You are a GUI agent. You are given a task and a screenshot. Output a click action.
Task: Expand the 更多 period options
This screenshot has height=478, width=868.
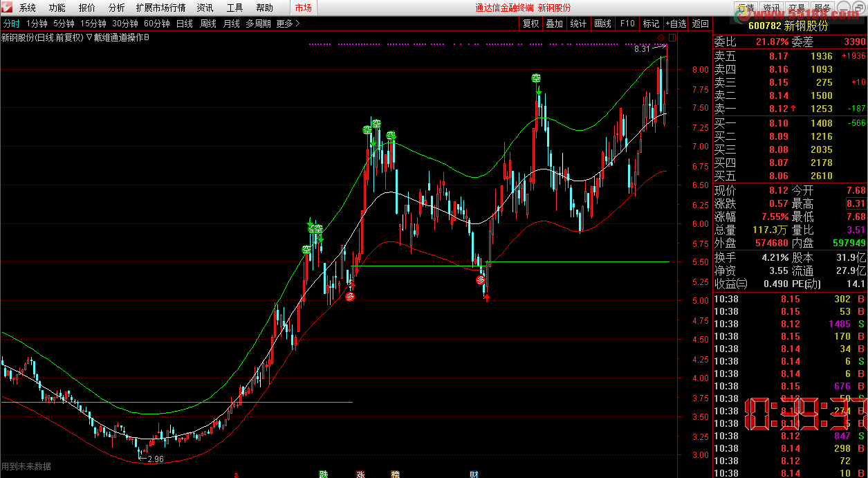coord(288,24)
